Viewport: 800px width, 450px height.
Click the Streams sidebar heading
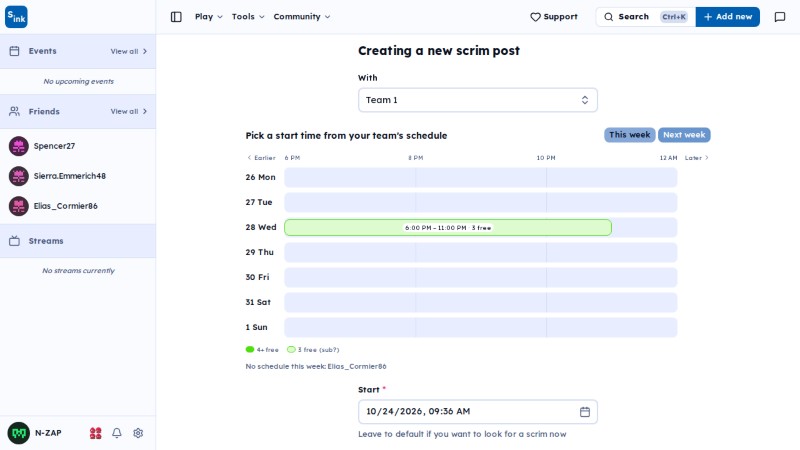pyautogui.click(x=46, y=241)
